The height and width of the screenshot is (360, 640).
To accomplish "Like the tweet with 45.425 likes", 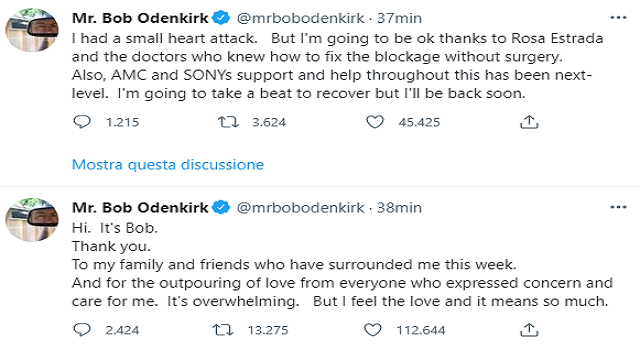I will click(x=375, y=122).
